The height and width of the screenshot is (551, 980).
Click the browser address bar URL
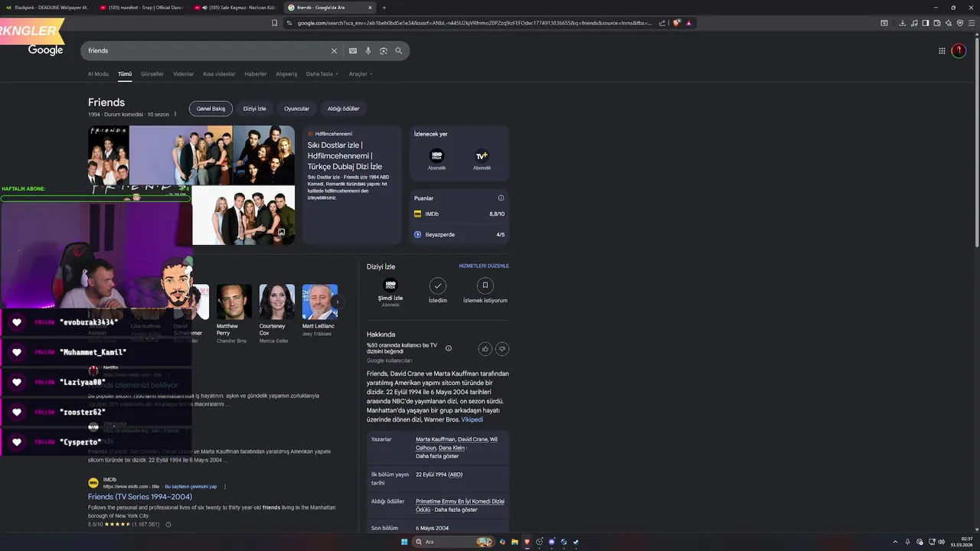(475, 23)
